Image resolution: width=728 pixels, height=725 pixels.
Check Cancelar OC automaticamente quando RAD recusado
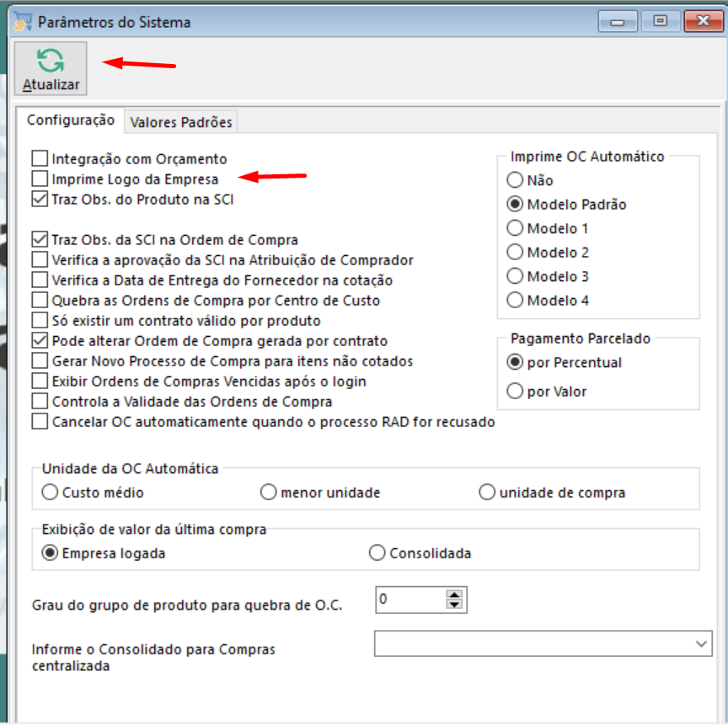(40, 422)
